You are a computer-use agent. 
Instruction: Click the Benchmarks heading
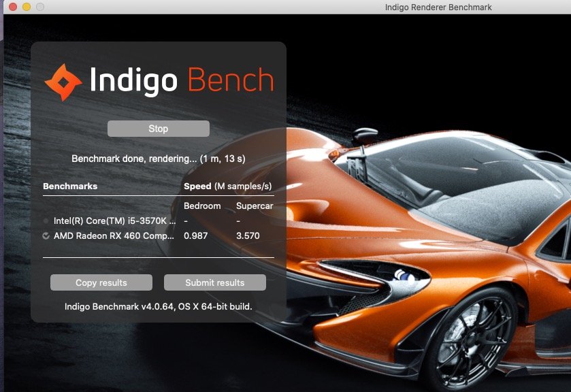tap(70, 186)
